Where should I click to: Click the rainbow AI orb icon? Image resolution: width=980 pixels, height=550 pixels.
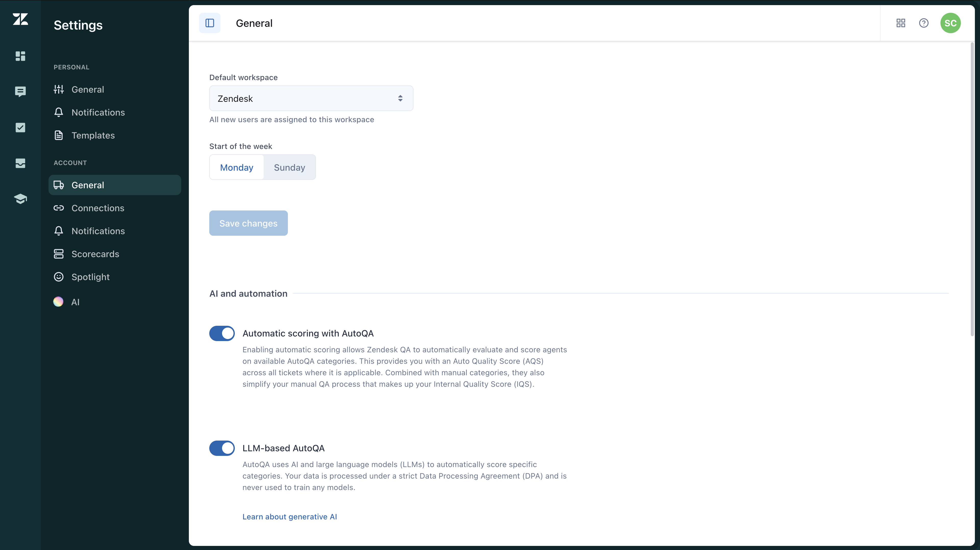click(58, 302)
